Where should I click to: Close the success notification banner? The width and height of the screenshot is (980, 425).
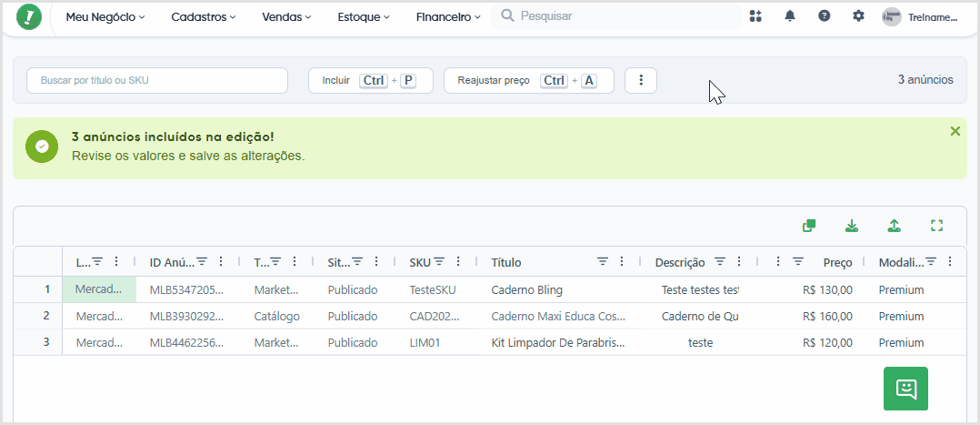(955, 131)
